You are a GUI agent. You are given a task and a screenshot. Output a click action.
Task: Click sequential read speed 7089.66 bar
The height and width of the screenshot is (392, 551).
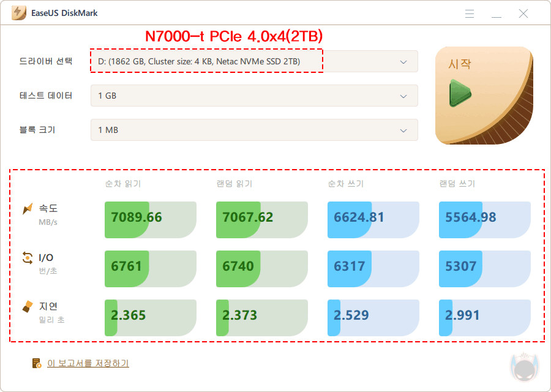point(151,220)
